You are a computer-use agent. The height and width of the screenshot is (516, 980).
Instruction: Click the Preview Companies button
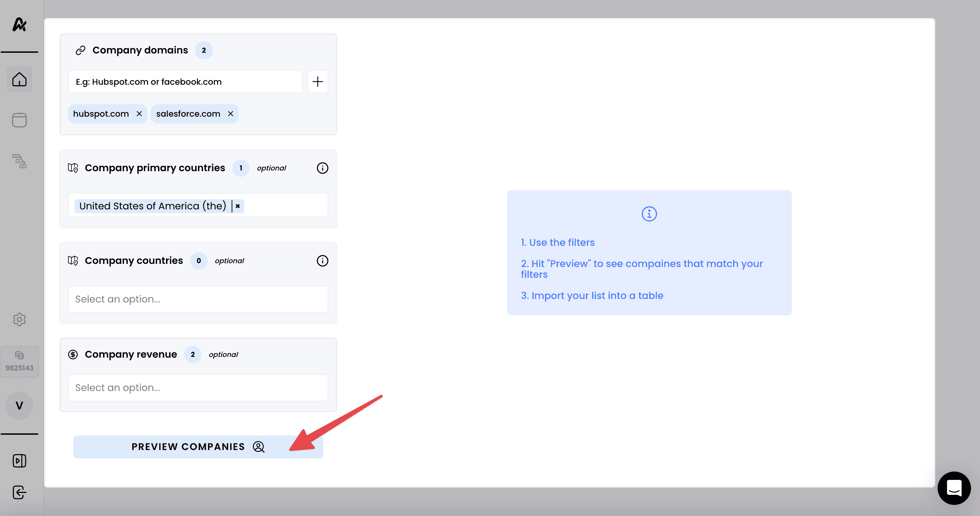click(x=198, y=447)
